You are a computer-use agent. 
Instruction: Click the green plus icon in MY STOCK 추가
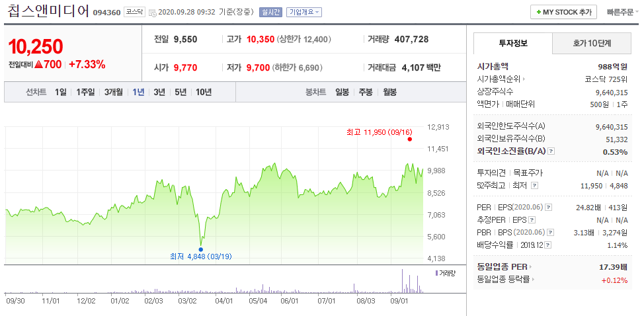coord(538,13)
